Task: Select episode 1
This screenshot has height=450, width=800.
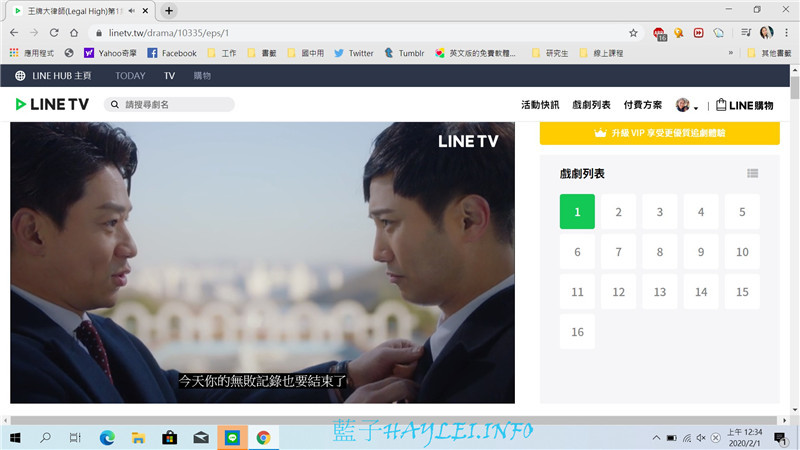Action: pyautogui.click(x=577, y=211)
